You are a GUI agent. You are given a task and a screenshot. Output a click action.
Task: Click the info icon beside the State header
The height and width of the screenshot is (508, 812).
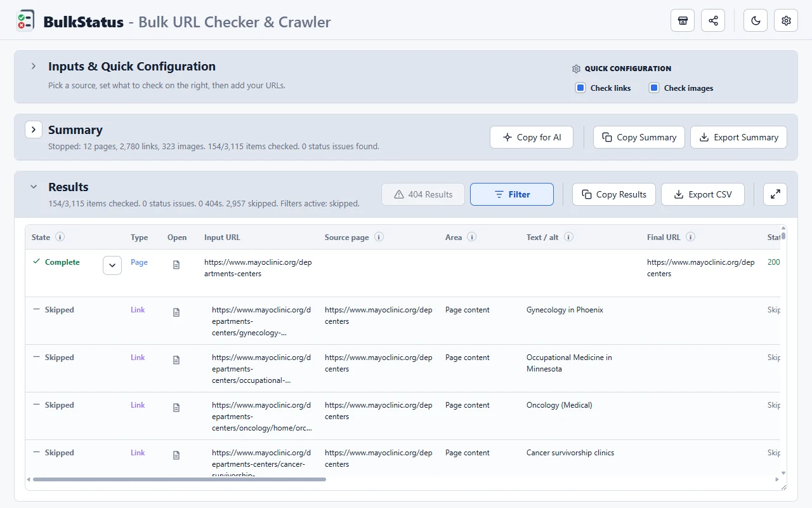[x=60, y=237]
